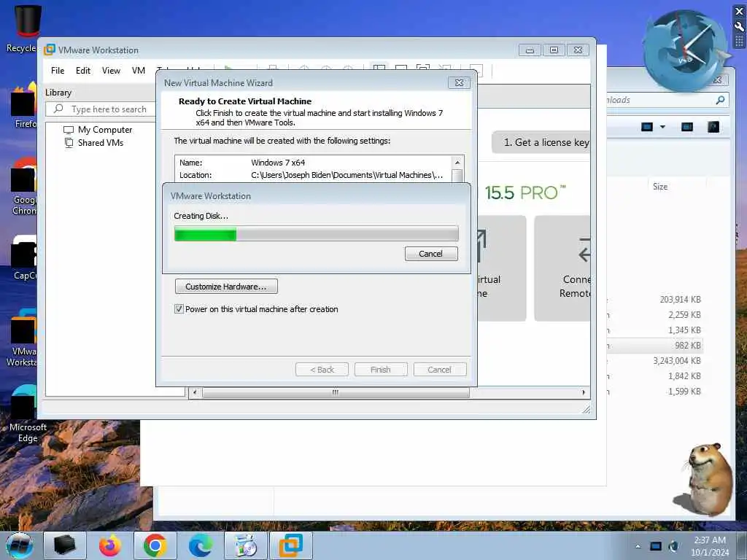Open the Edit menu
This screenshot has width=747, height=560.
pos(83,71)
